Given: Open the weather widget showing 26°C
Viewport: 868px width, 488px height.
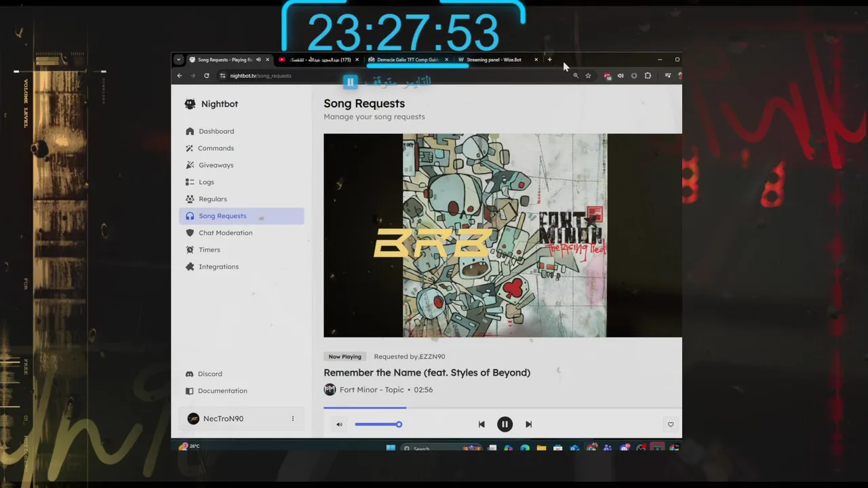Looking at the screenshot, I should (189, 447).
